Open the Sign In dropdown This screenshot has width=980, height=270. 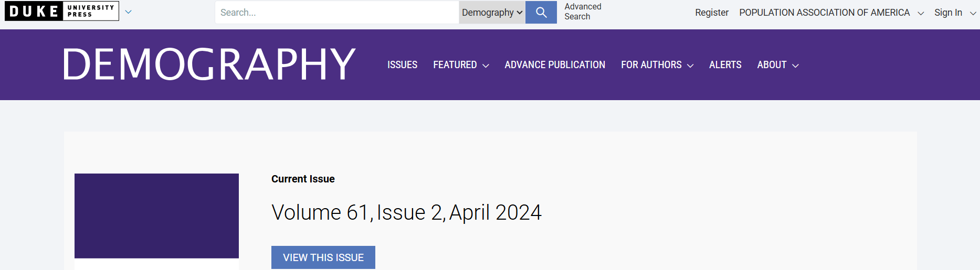[955, 13]
